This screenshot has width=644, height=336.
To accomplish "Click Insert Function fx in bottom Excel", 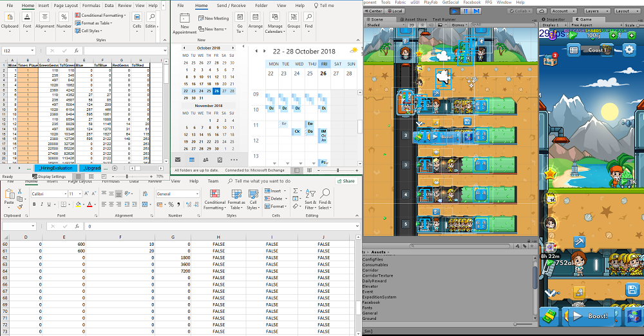I will [77, 226].
